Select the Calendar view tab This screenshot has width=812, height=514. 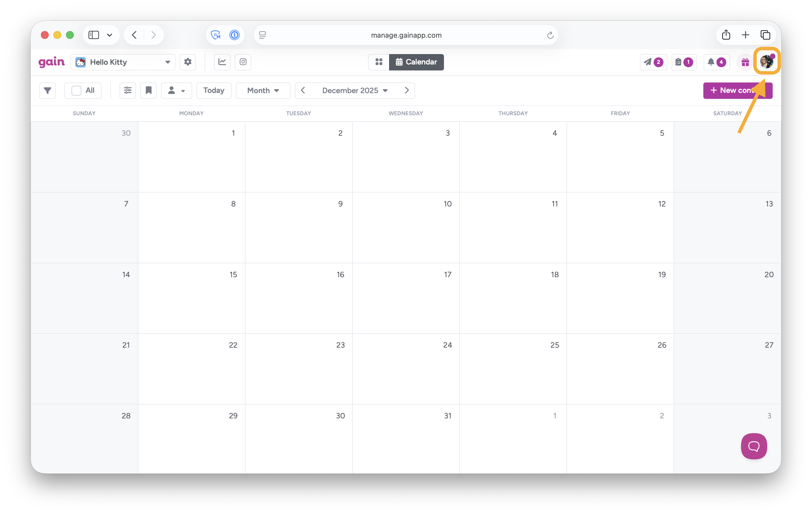pyautogui.click(x=416, y=62)
